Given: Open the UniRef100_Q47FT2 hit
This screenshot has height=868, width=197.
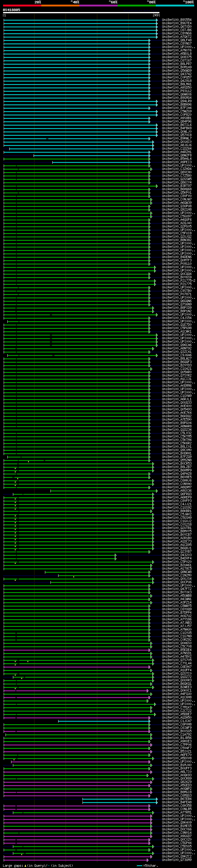Looking at the screenshot, I should 177,589.
